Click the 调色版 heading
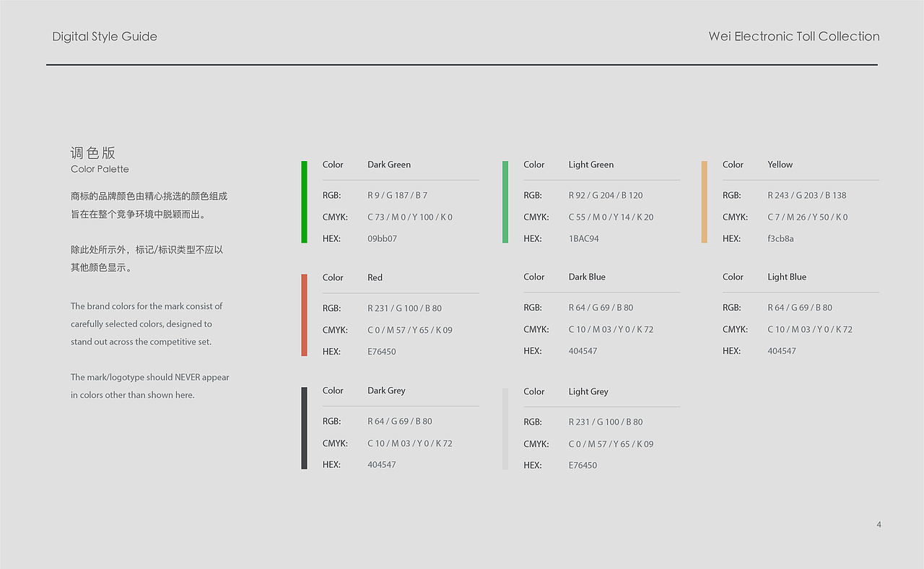924x569 pixels. pyautogui.click(x=93, y=153)
